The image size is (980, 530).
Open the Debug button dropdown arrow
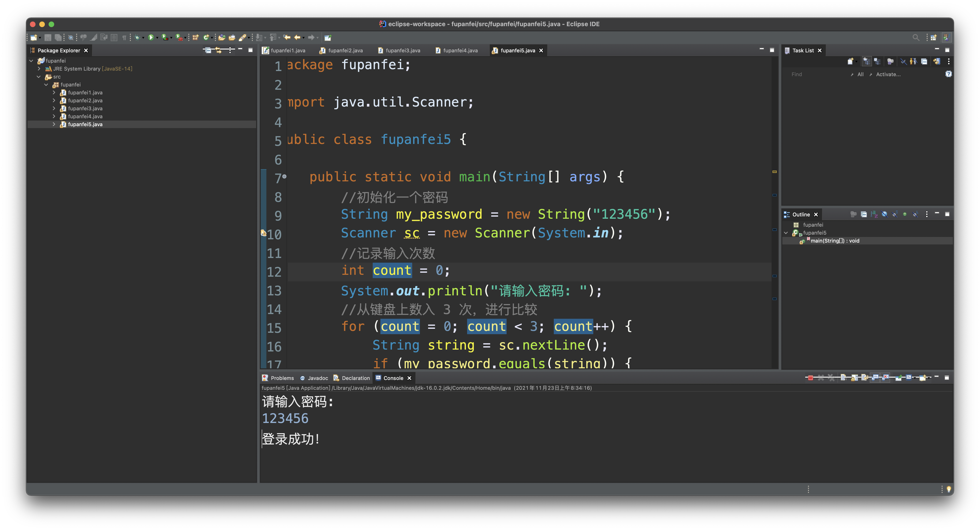click(x=143, y=38)
